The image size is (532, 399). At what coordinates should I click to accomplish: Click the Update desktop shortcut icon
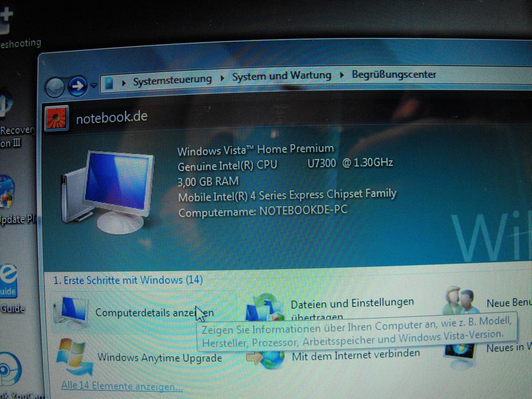7,191
